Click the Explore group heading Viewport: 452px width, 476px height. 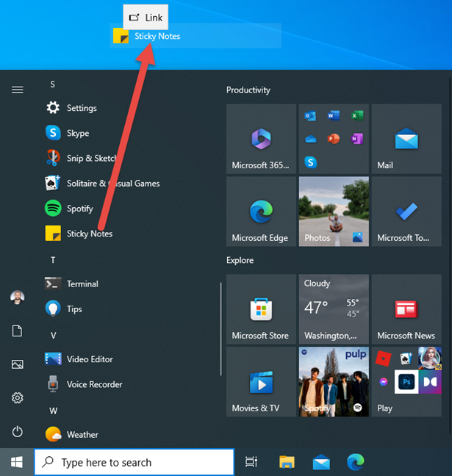[x=240, y=260]
